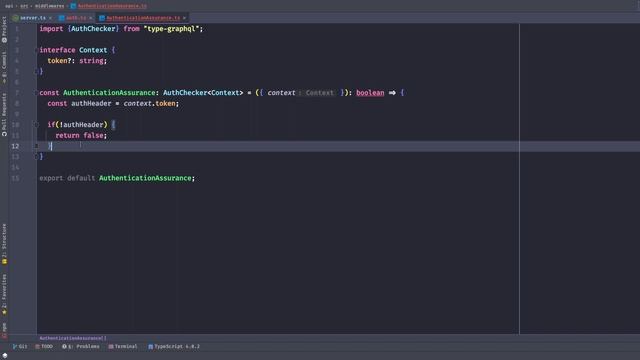Screen dimensions: 640x360
Task: Click the return false statement
Action: click(81, 136)
